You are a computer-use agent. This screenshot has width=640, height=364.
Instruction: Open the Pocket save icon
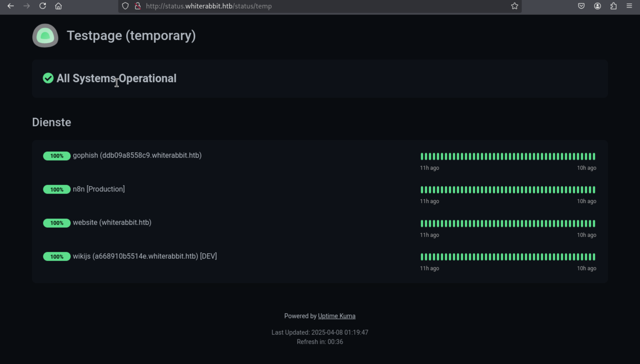[581, 6]
